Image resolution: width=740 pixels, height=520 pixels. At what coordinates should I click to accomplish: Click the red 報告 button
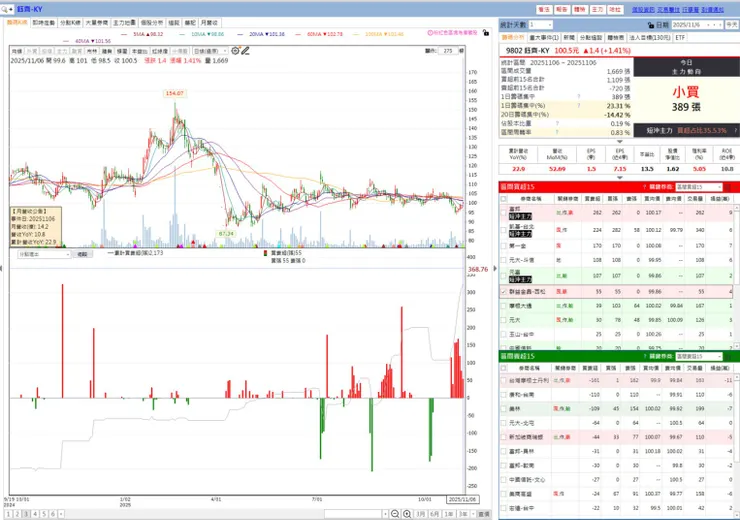point(562,9)
